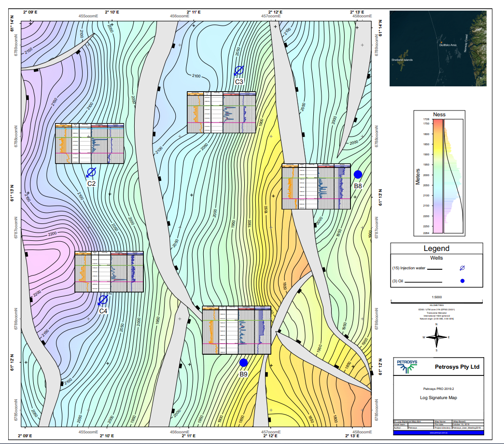
Task: Click the Injection water symbol in legend
Action: point(462,268)
